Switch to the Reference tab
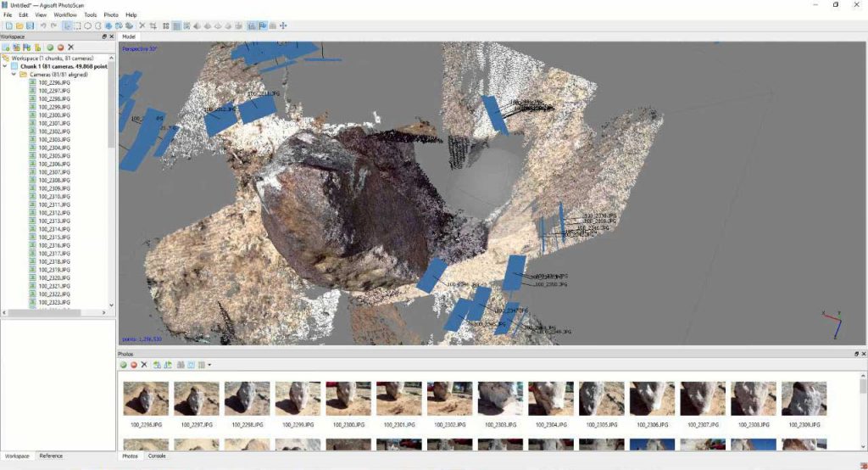 click(x=51, y=456)
